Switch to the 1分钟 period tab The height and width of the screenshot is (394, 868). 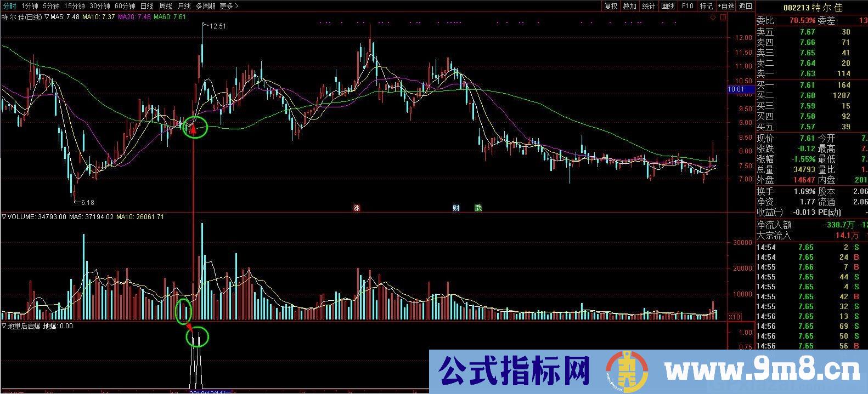tap(30, 6)
